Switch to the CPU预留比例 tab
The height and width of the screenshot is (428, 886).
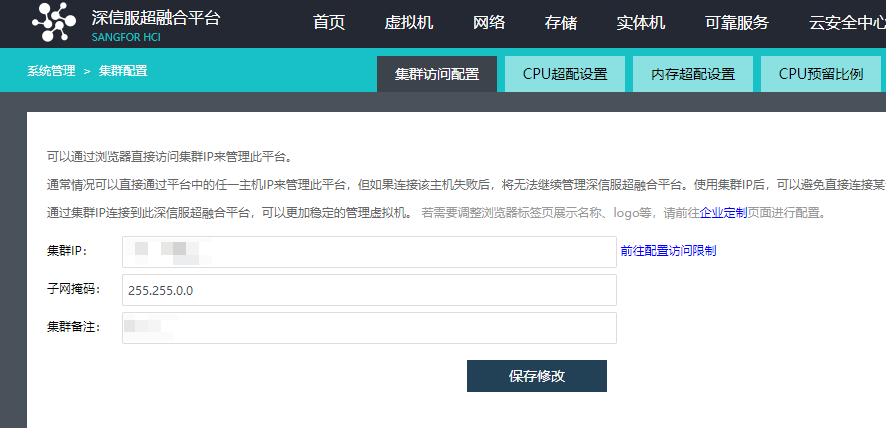tap(821, 74)
